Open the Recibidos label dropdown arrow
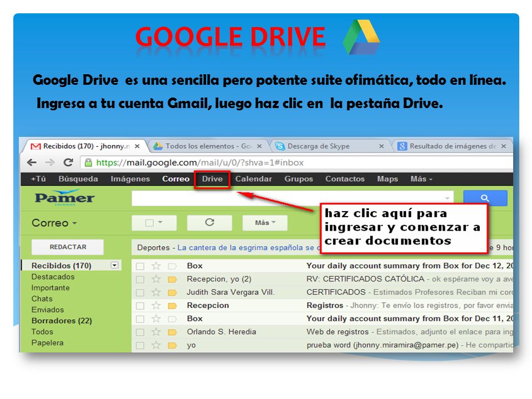 pyautogui.click(x=115, y=265)
